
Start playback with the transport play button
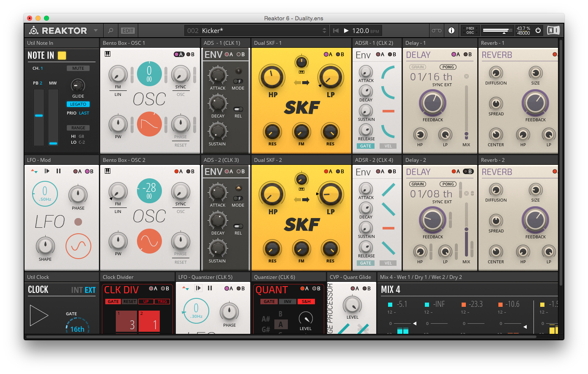pyautogui.click(x=346, y=30)
